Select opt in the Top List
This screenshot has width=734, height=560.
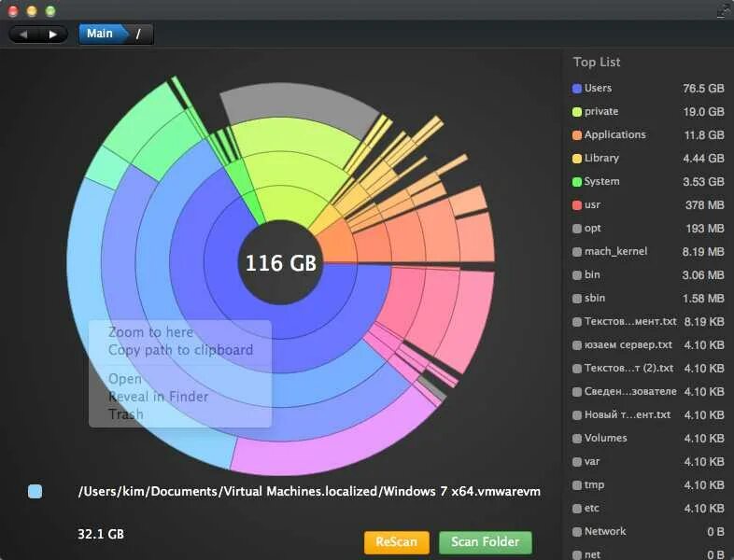click(648, 229)
